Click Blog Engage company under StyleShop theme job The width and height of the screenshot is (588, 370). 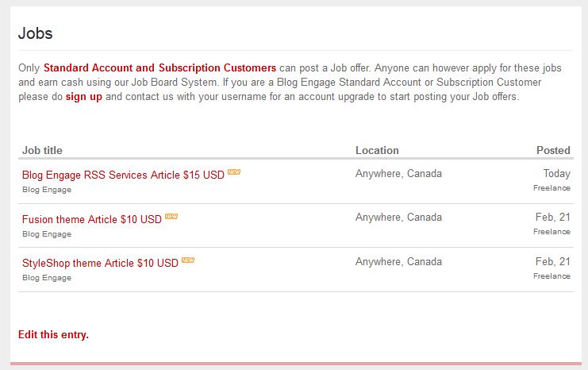[x=47, y=278]
